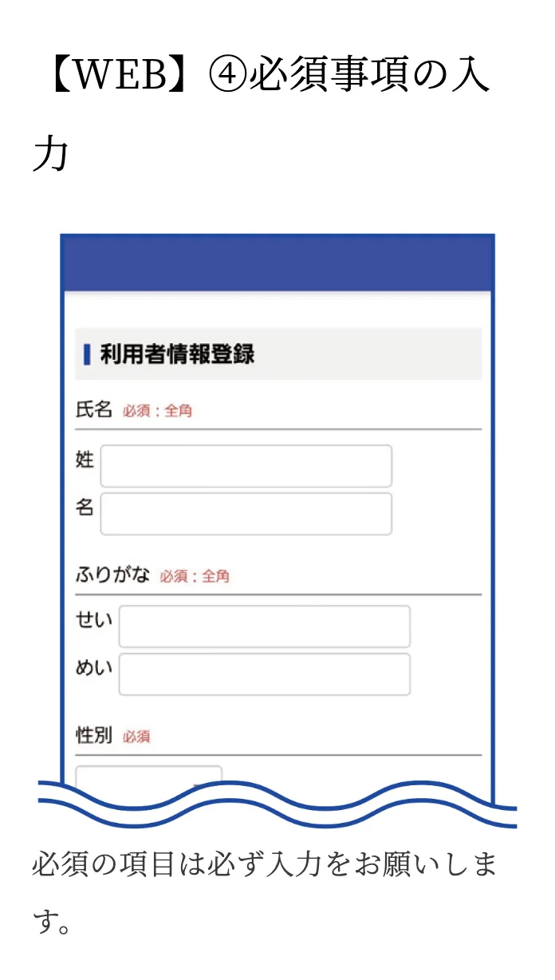Focus the せい furigana input field

264,626
